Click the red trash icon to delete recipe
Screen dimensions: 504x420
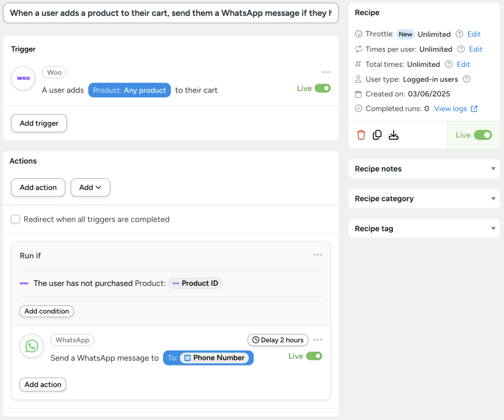[x=361, y=134]
